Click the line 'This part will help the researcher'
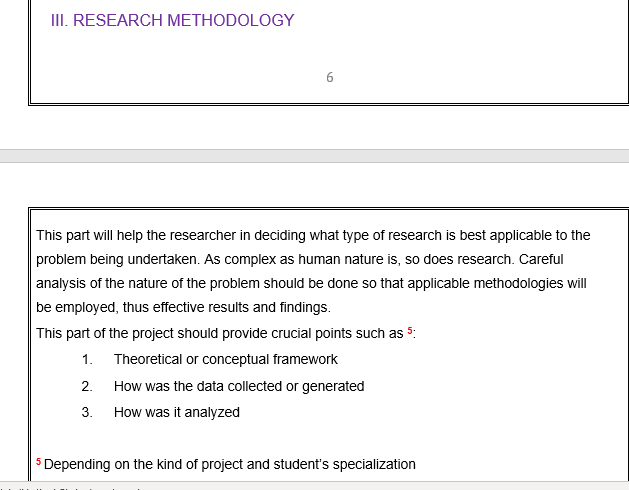The height and width of the screenshot is (490, 629). tap(313, 235)
